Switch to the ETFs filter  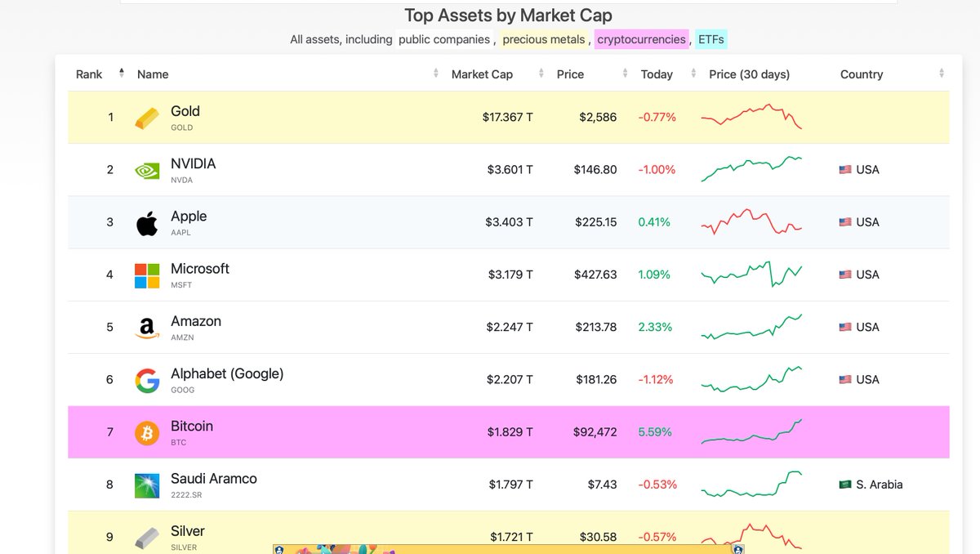pos(710,38)
